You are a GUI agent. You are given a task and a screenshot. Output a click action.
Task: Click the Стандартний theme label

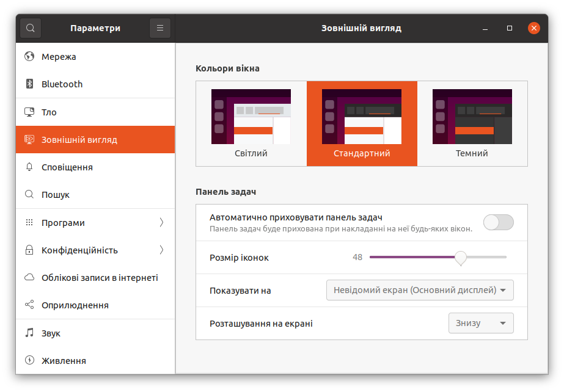(361, 153)
